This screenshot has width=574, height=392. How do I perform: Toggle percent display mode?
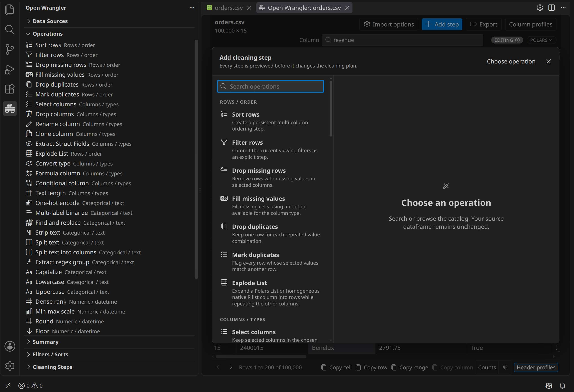pyautogui.click(x=505, y=367)
